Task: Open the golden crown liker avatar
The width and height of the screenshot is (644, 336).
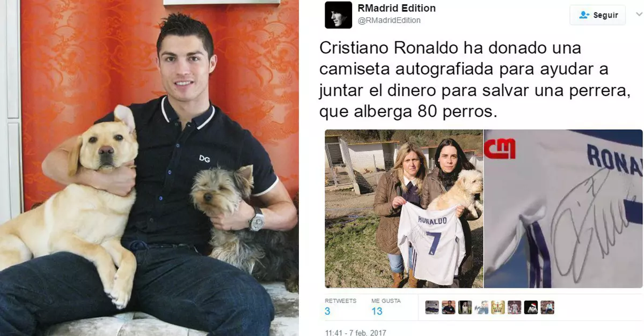Action: pos(498,307)
